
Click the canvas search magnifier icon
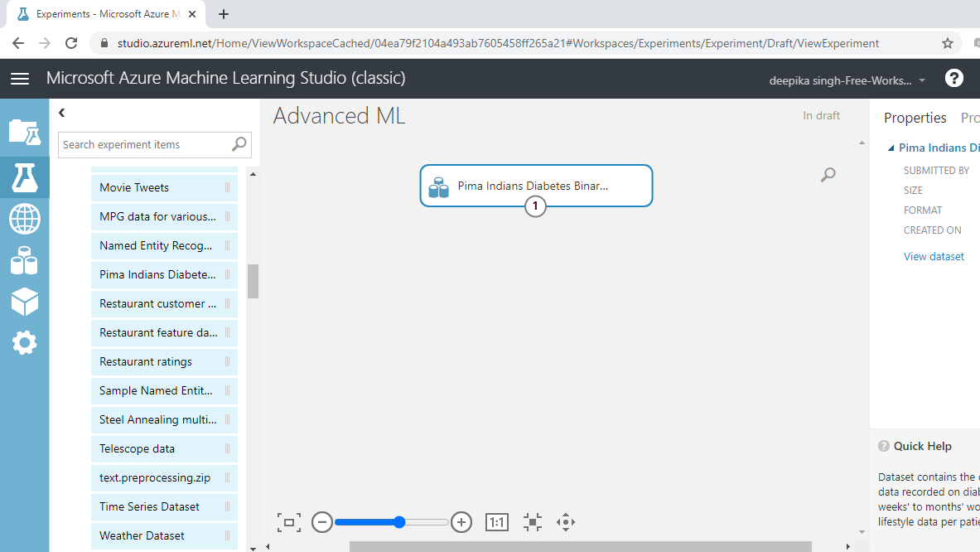tap(828, 174)
